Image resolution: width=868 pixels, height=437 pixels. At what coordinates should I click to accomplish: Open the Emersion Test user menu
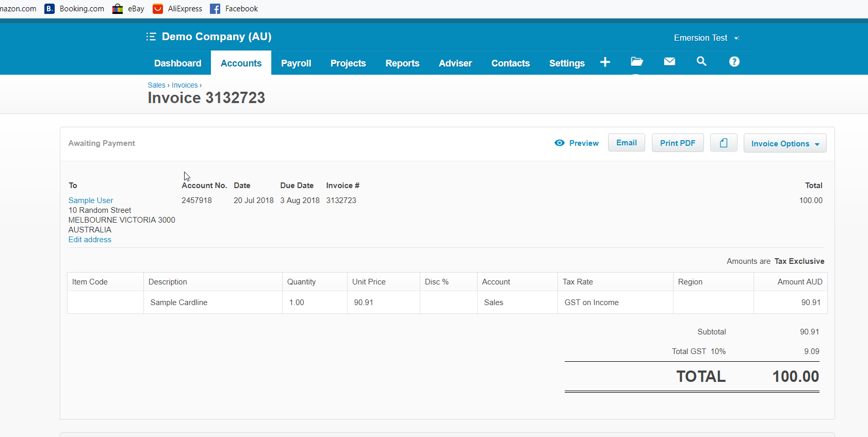pos(706,38)
